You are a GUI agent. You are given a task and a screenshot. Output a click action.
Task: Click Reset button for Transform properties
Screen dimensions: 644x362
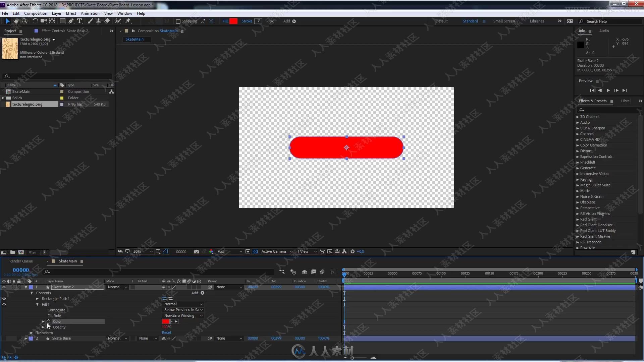tap(167, 333)
